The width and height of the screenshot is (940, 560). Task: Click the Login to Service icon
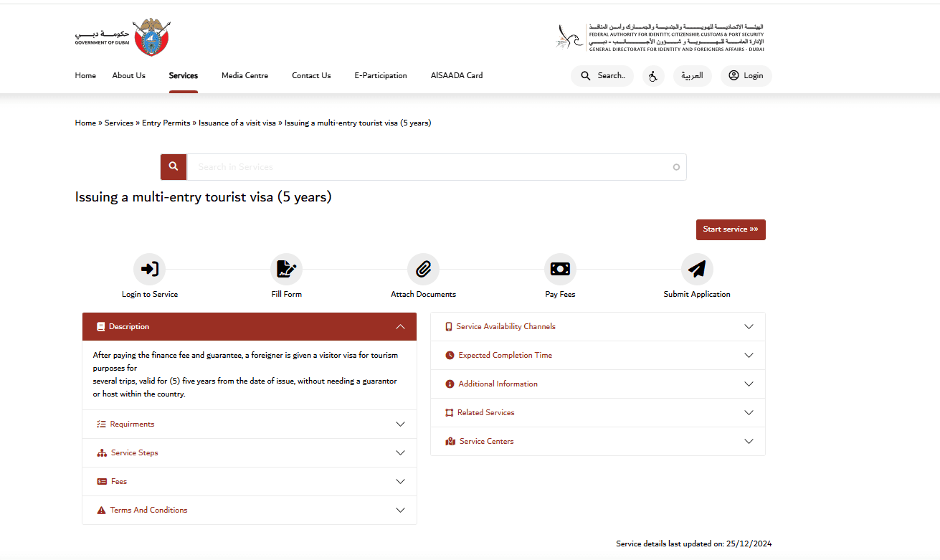(149, 268)
